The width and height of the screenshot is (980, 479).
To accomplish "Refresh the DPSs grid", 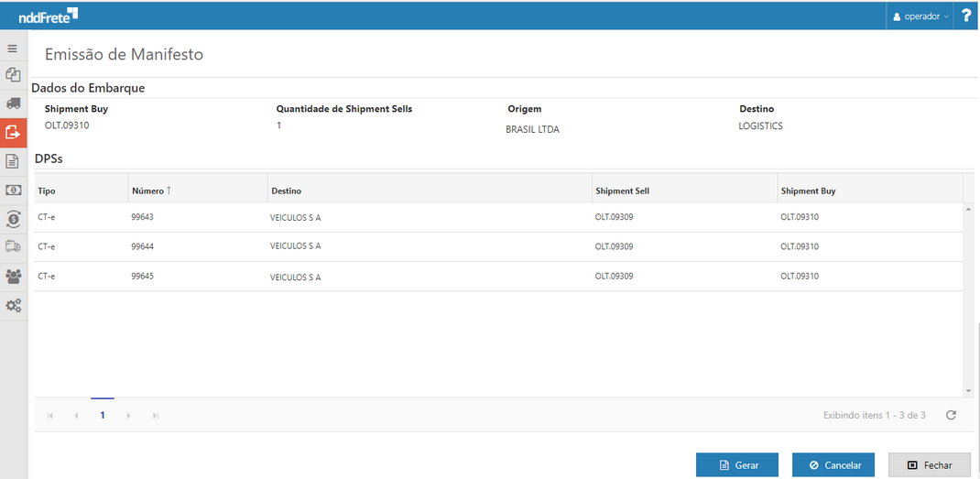I will (951, 415).
